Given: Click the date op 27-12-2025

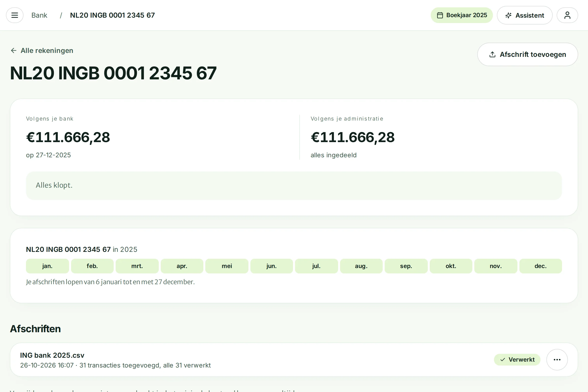Looking at the screenshot, I should [48, 155].
